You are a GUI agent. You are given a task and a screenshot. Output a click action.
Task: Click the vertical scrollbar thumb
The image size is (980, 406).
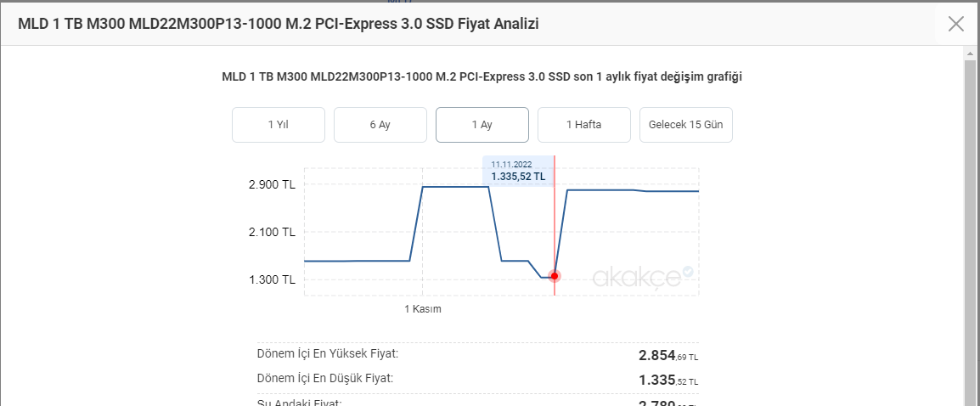(x=971, y=229)
